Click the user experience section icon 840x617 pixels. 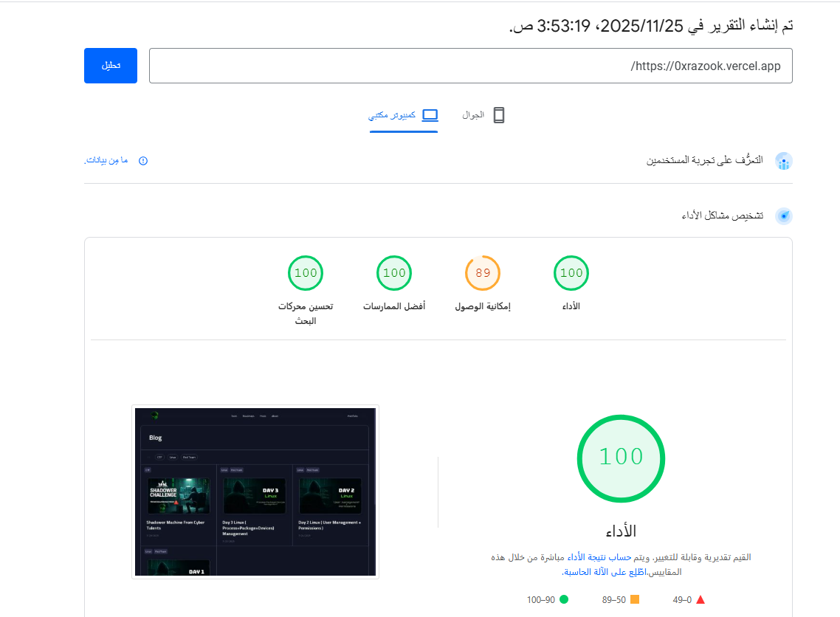pyautogui.click(x=783, y=161)
